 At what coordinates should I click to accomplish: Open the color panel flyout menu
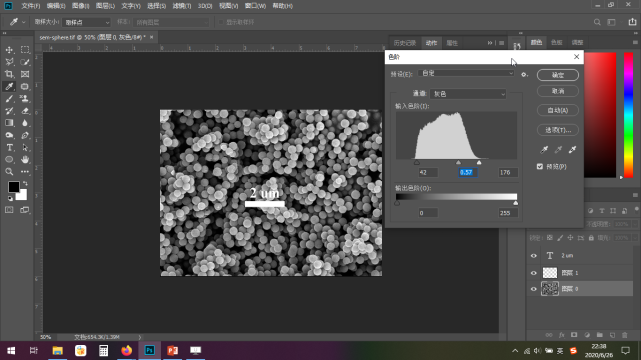coord(635,42)
